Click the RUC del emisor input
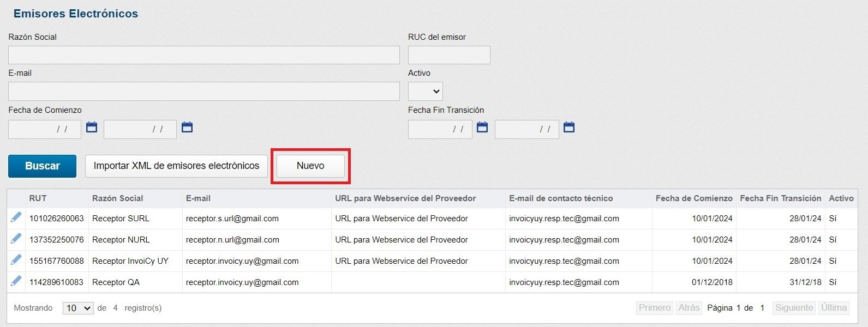The height and width of the screenshot is (327, 868). [x=449, y=55]
